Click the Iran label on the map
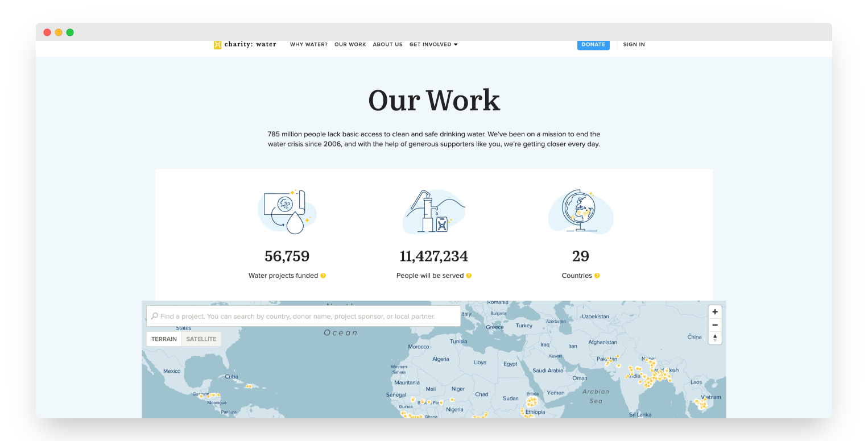 572,346
